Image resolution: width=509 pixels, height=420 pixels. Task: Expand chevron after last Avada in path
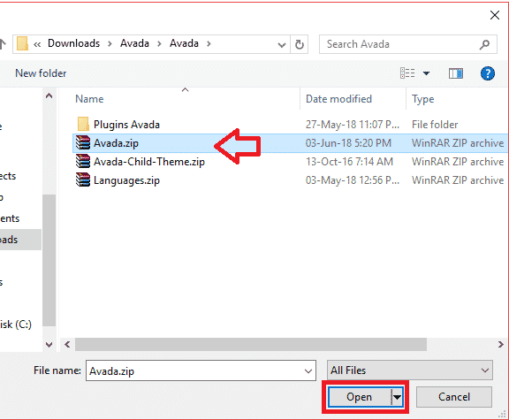209,44
